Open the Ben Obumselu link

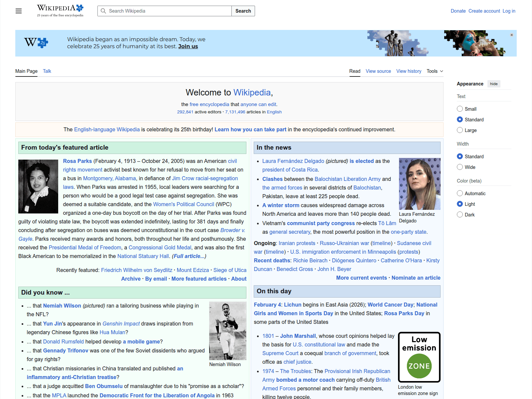(104, 386)
